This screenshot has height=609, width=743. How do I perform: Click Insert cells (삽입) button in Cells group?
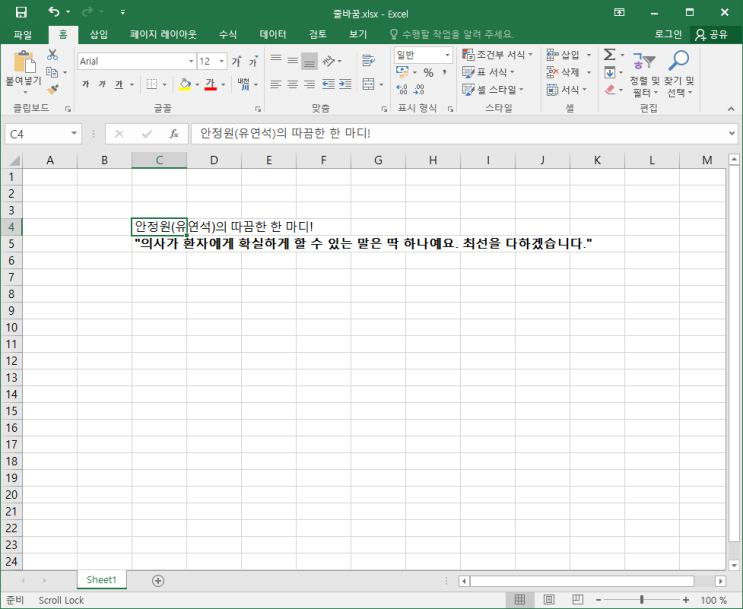tap(568, 55)
